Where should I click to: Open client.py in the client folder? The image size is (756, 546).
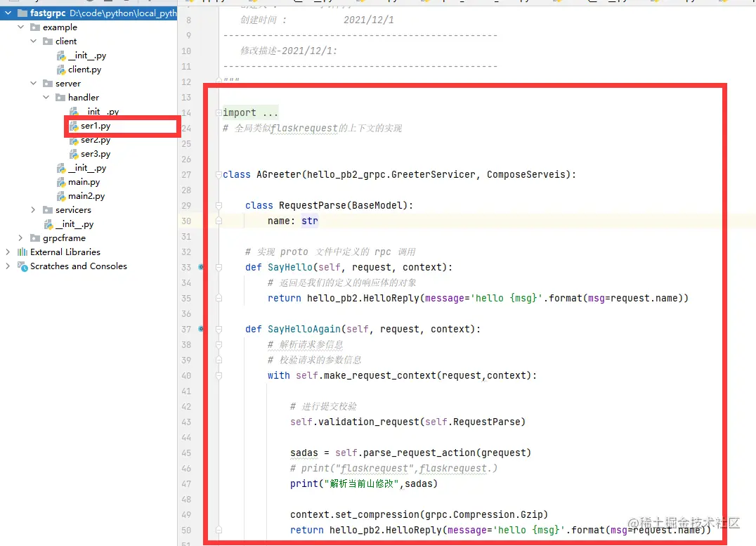click(x=84, y=70)
